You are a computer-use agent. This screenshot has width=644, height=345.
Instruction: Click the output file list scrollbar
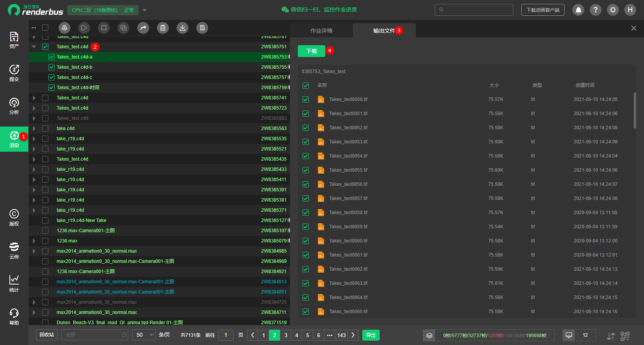[x=635, y=110]
